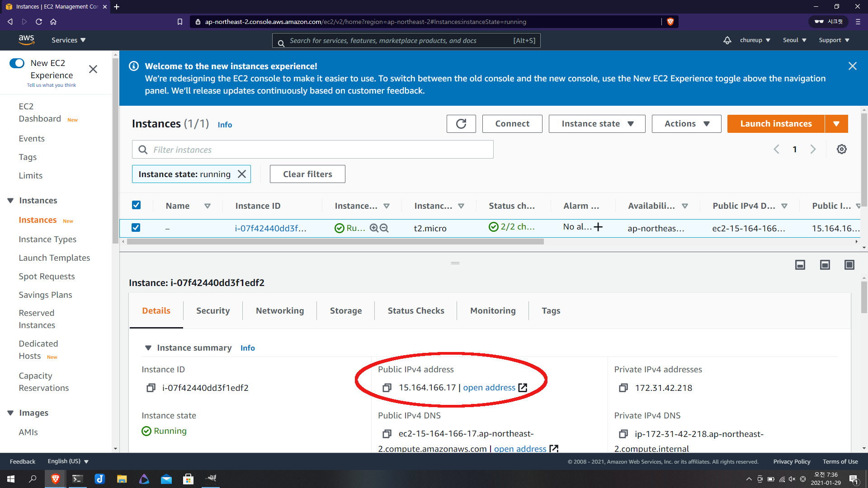868x488 pixels.
Task: Copy the Instance ID icon in summary
Action: click(151, 388)
